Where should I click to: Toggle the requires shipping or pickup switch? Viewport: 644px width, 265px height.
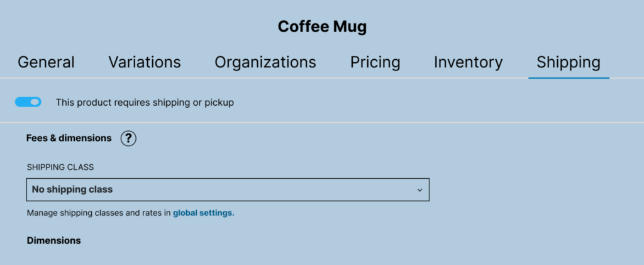(x=28, y=101)
